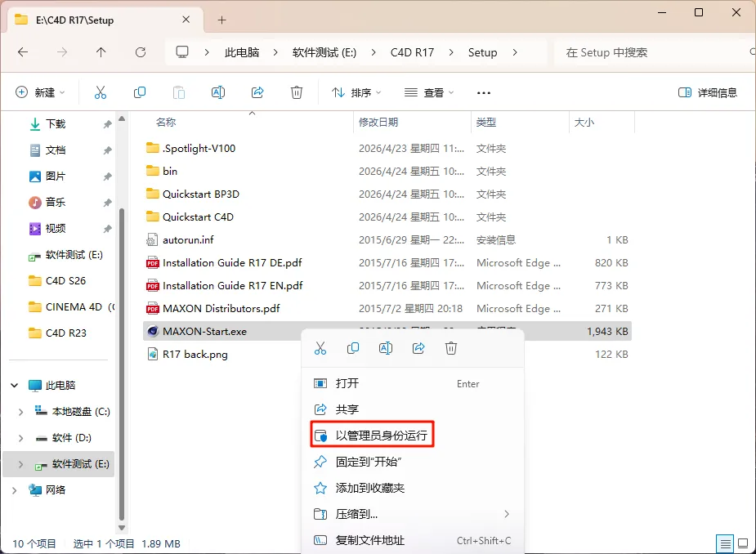Click the Copy icon in the context menu
Viewport: 756px width, 554px height.
tap(353, 348)
